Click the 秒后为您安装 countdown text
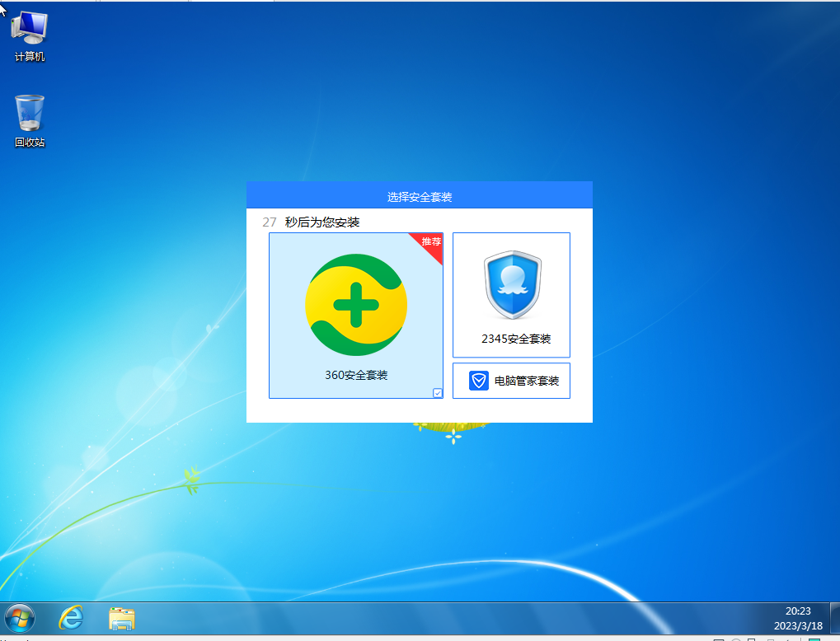The image size is (840, 641). pyautogui.click(x=322, y=222)
